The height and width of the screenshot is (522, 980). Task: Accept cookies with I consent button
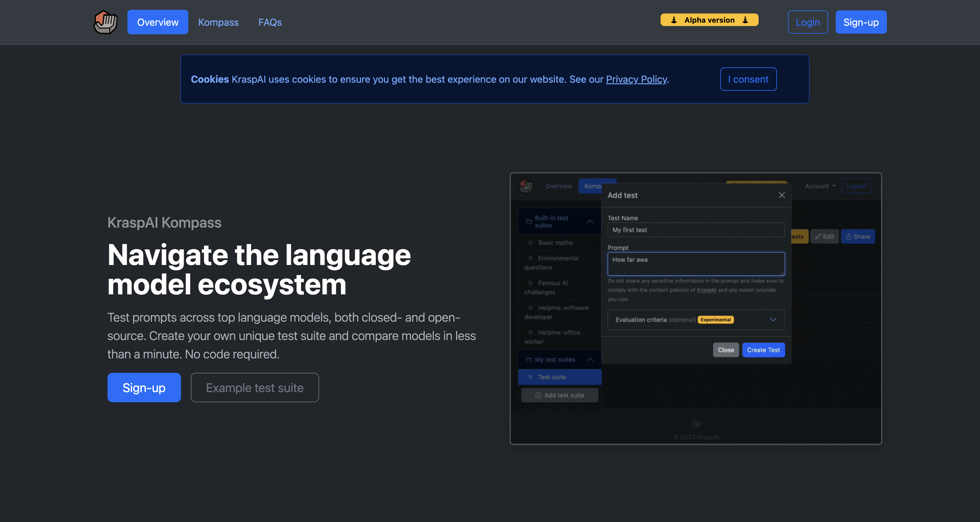coord(748,79)
